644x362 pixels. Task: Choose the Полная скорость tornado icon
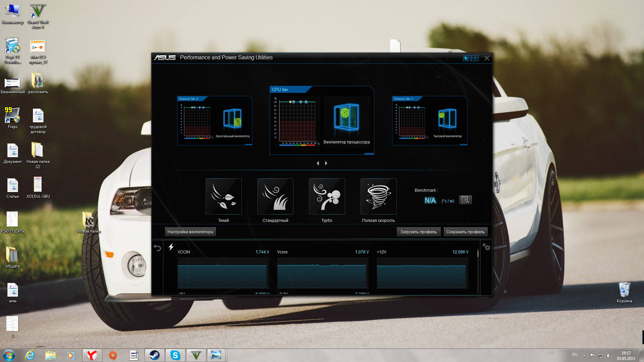point(378,196)
